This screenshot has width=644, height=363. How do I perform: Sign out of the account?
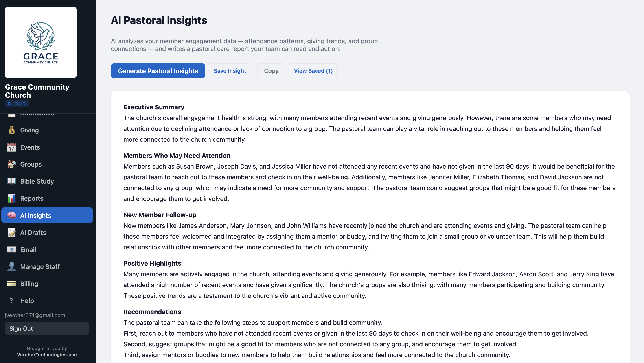click(x=47, y=328)
